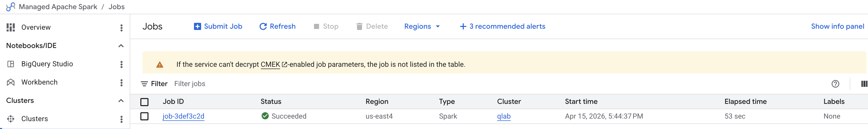
Task: Open the BigQuery Studio three-dot options menu
Action: pos(121,64)
